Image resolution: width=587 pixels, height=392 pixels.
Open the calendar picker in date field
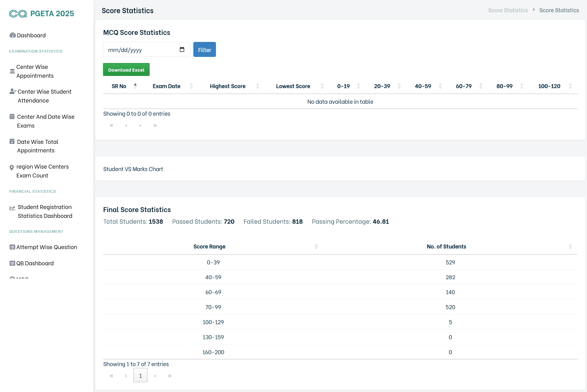182,50
